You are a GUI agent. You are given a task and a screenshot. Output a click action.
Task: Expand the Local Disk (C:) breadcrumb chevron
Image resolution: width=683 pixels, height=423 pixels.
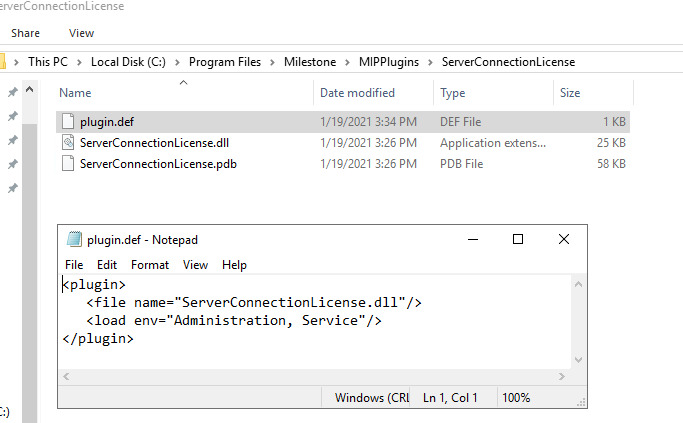(179, 62)
